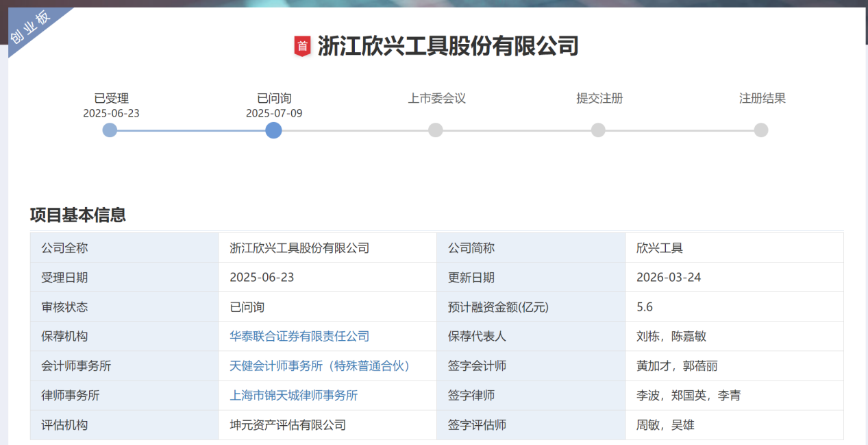Open the 天健会计师事务所 link
Viewport: 868px width, 445px height.
pos(320,366)
